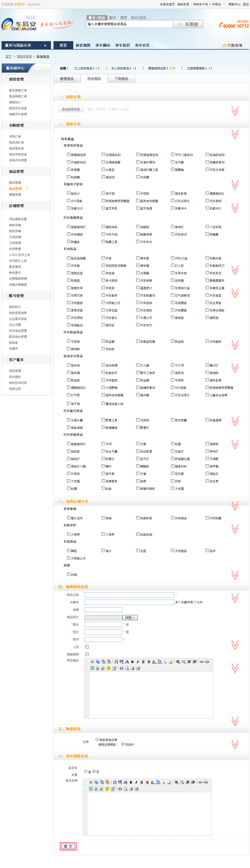
Task: Switch to 下架商品 tab
Action: tap(121, 79)
